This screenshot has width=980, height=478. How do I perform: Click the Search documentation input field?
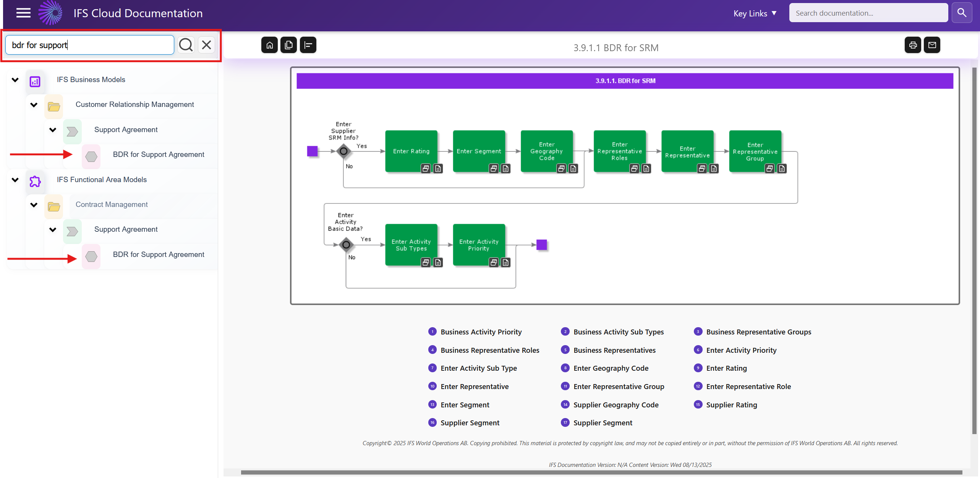pos(868,13)
